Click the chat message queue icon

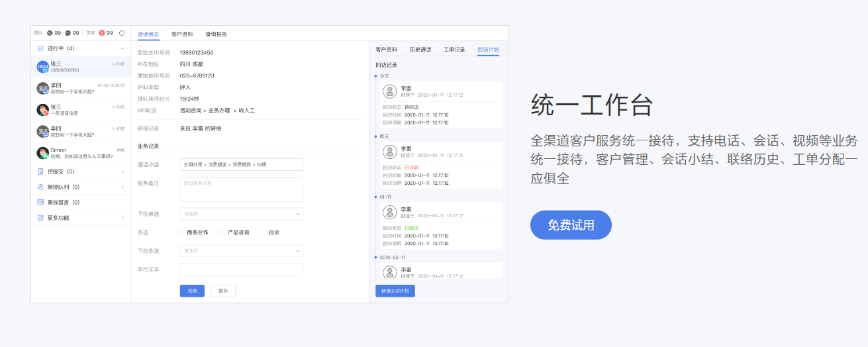[x=68, y=33]
